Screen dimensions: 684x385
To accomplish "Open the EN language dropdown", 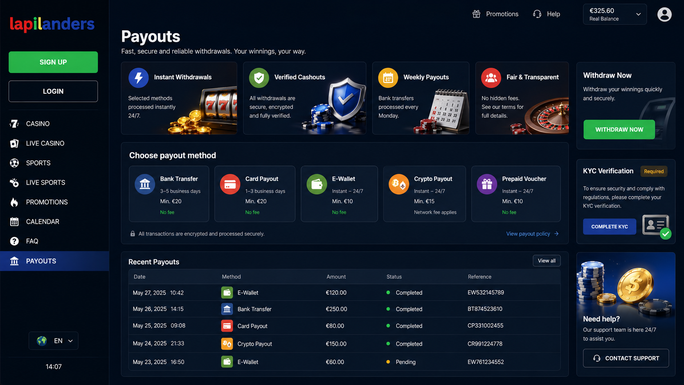I will (54, 341).
